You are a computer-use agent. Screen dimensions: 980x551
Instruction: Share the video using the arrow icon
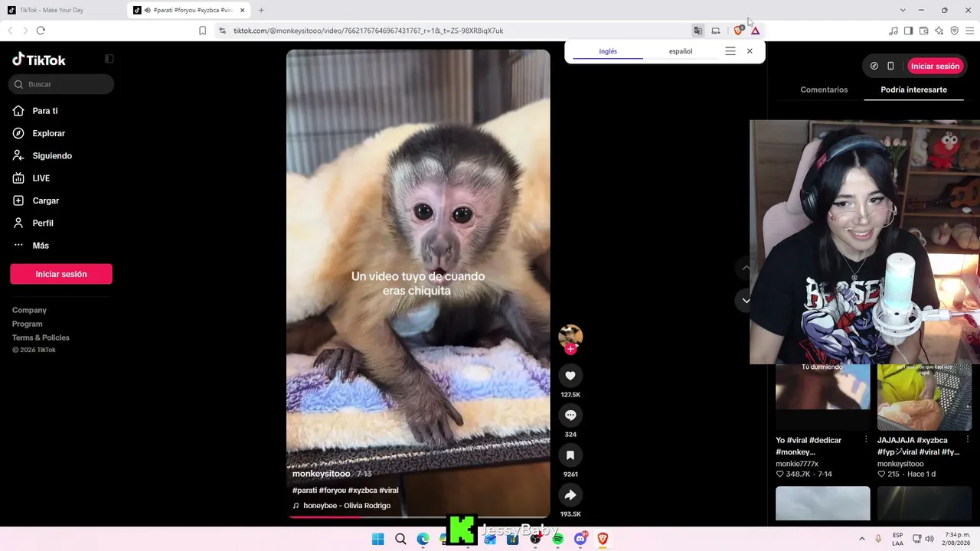coord(570,495)
